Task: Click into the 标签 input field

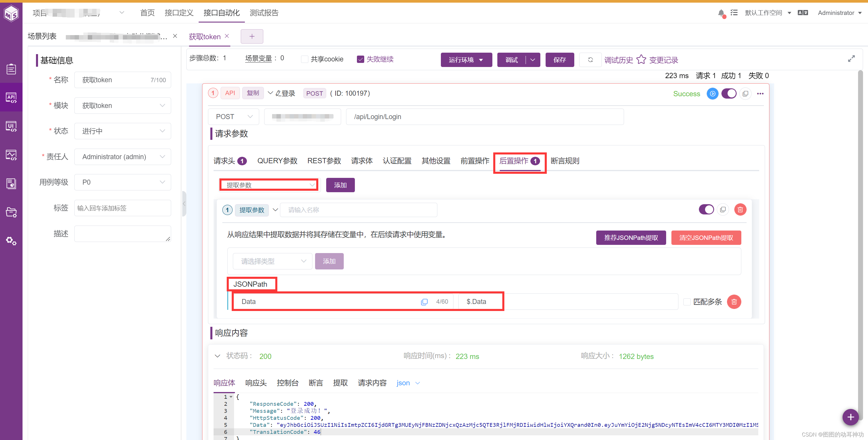Action: 123,208
